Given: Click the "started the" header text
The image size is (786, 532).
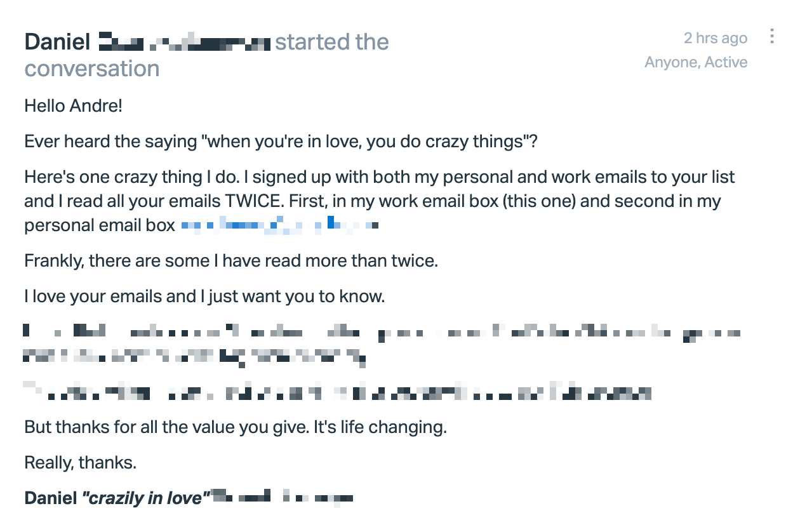Looking at the screenshot, I should pyautogui.click(x=331, y=42).
